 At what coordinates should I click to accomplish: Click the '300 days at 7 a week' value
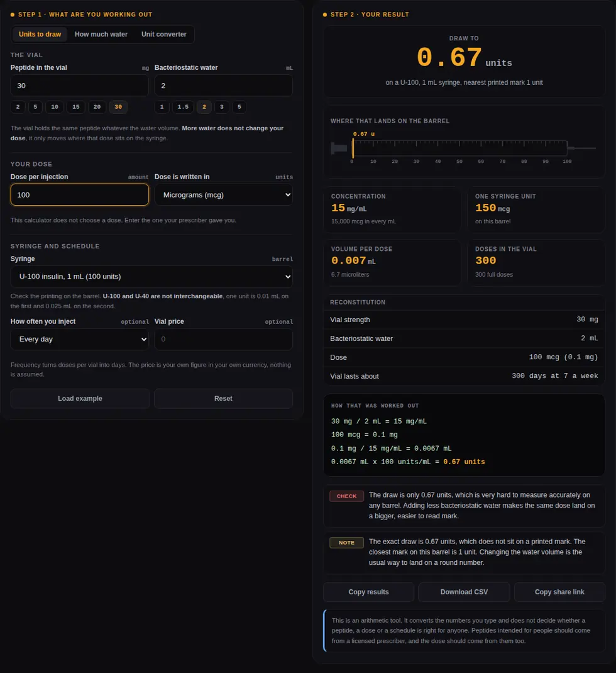[554, 376]
